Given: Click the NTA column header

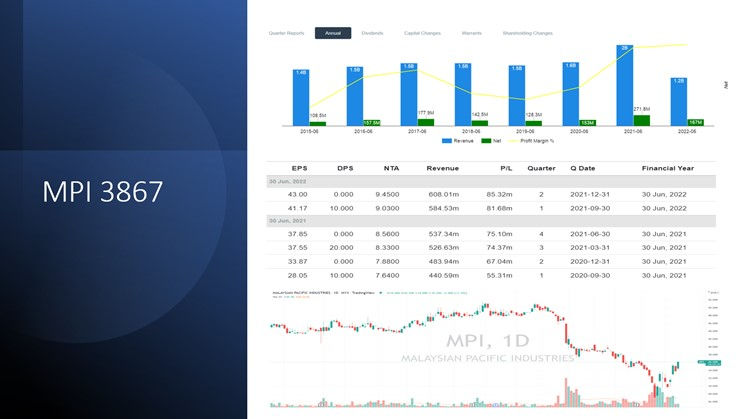Looking at the screenshot, I should click(x=391, y=168).
